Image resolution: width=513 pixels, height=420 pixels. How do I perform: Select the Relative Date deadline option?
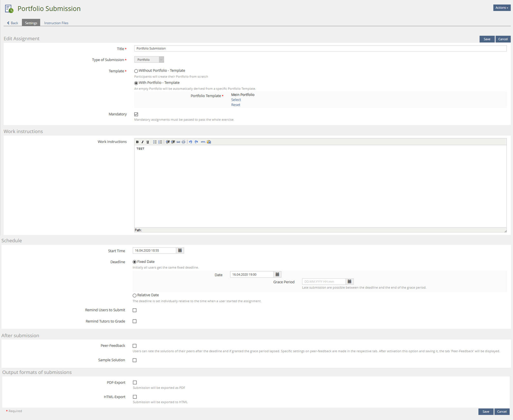(x=134, y=295)
